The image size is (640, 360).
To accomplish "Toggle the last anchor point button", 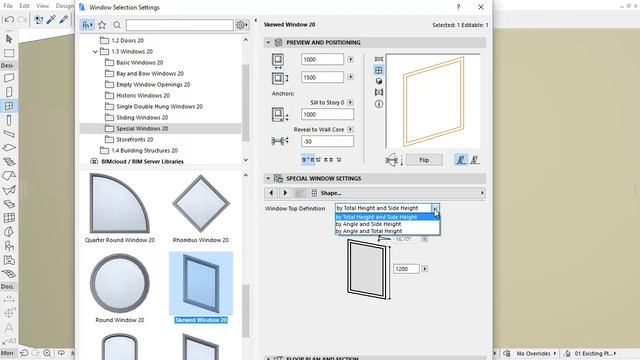I will click(x=339, y=160).
